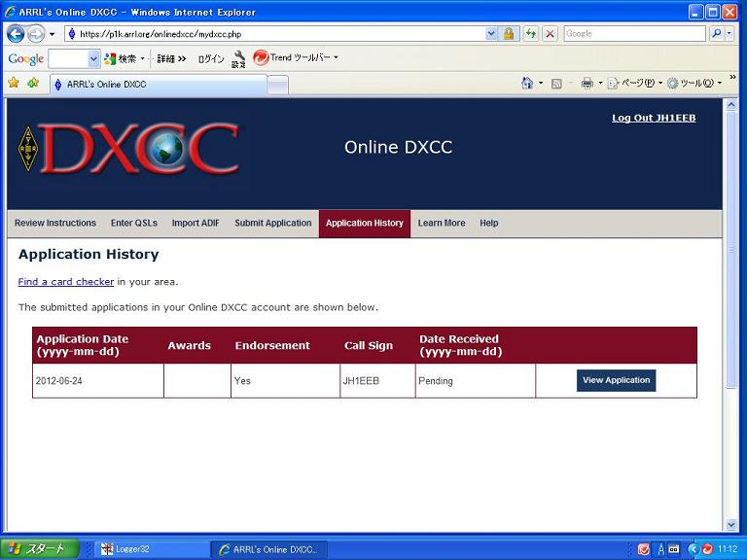The image size is (747, 560).
Task: Click the JH1EEB call sign cell
Action: point(377,380)
